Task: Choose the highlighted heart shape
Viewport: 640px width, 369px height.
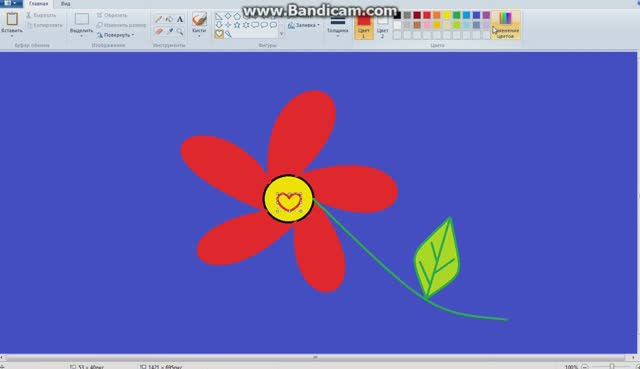Action: point(219,34)
